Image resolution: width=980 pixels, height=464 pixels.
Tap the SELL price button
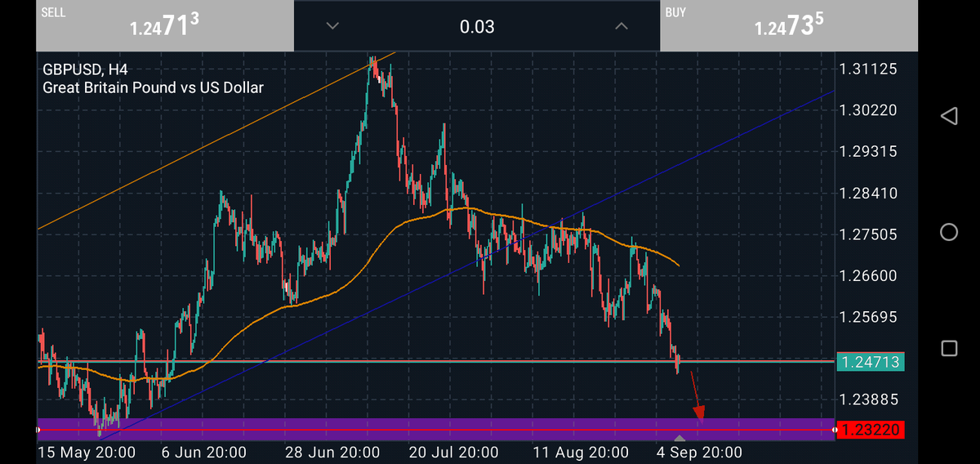point(164,25)
